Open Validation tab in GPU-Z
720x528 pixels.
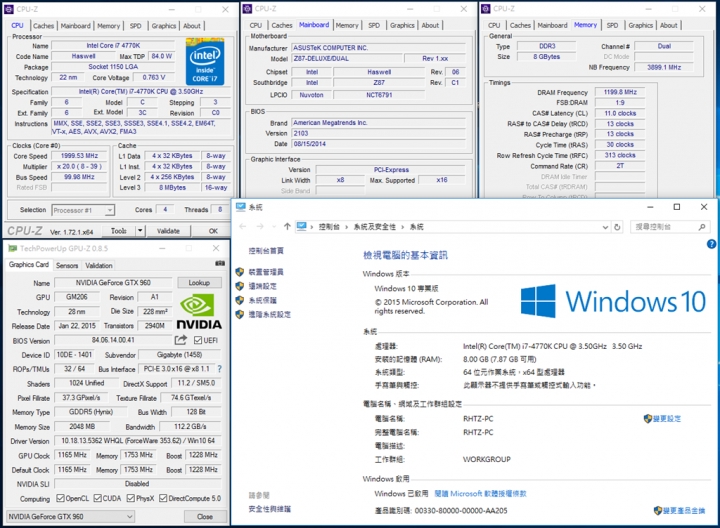[x=99, y=265]
